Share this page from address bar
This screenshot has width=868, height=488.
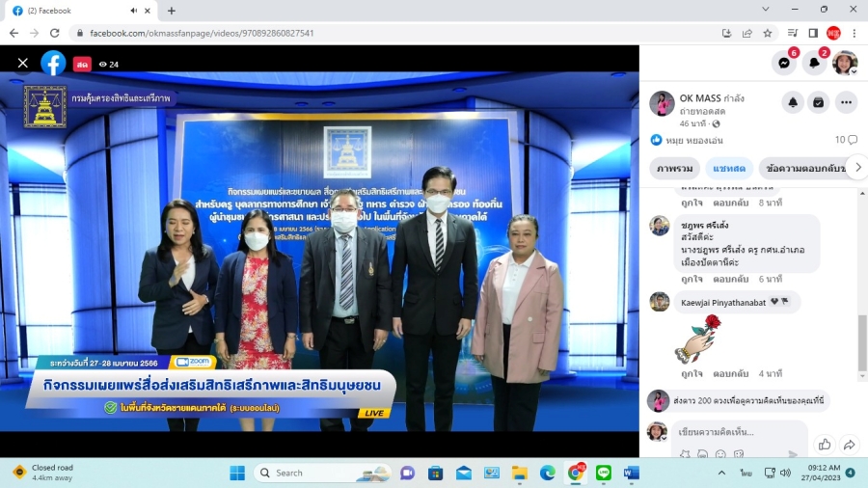coord(747,33)
